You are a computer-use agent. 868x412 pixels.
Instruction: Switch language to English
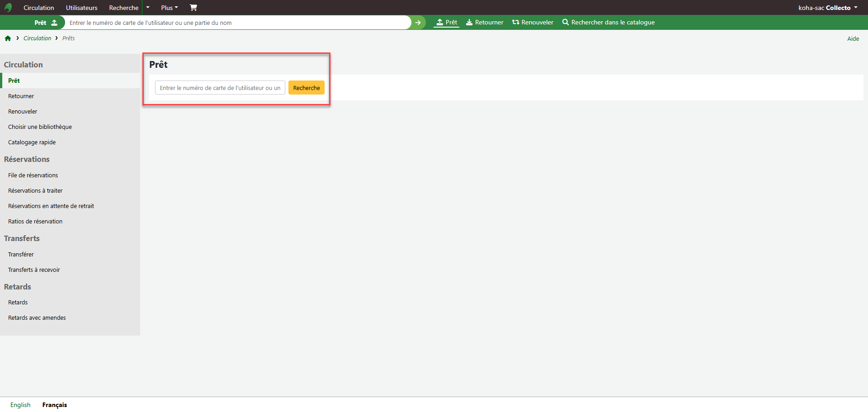[20, 405]
